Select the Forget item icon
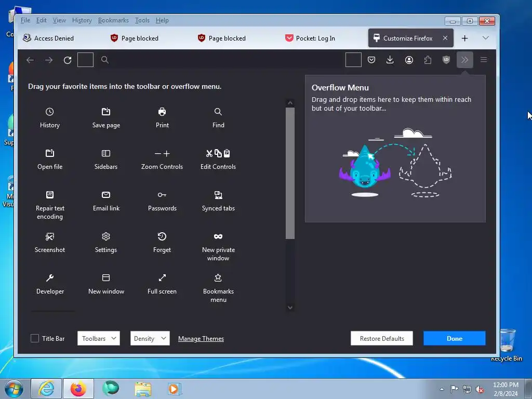The width and height of the screenshot is (532, 399). [x=162, y=236]
